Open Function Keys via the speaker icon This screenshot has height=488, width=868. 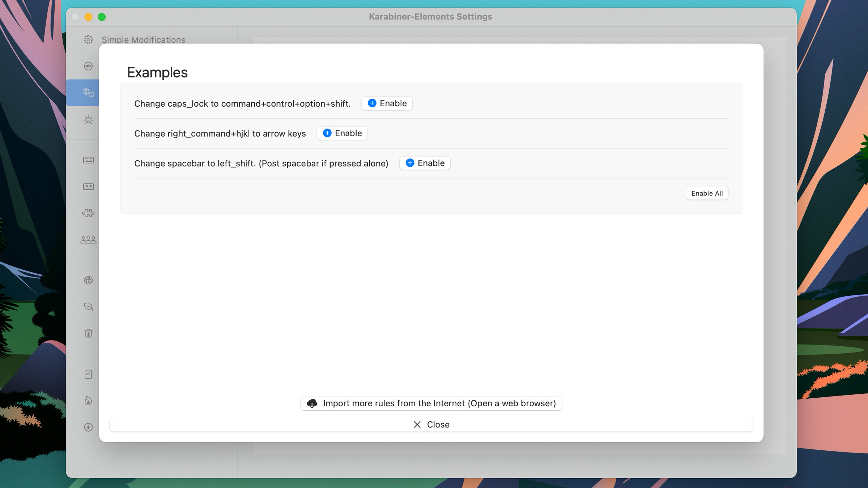pos(88,66)
